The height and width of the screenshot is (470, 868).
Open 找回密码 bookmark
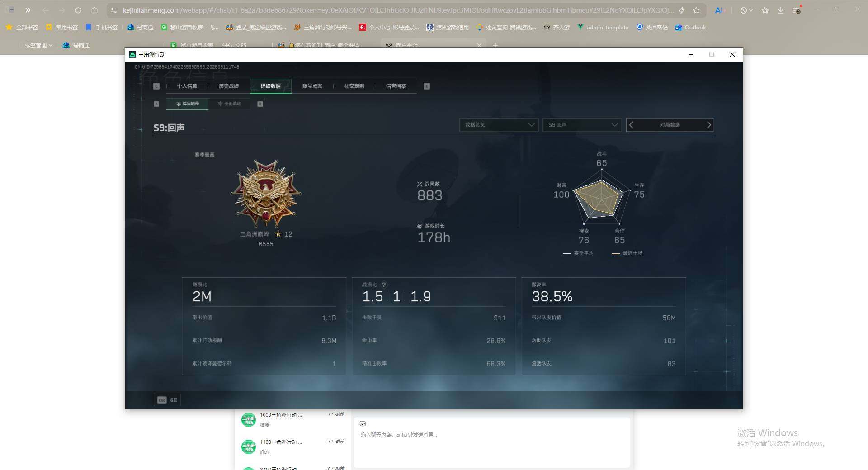point(652,27)
